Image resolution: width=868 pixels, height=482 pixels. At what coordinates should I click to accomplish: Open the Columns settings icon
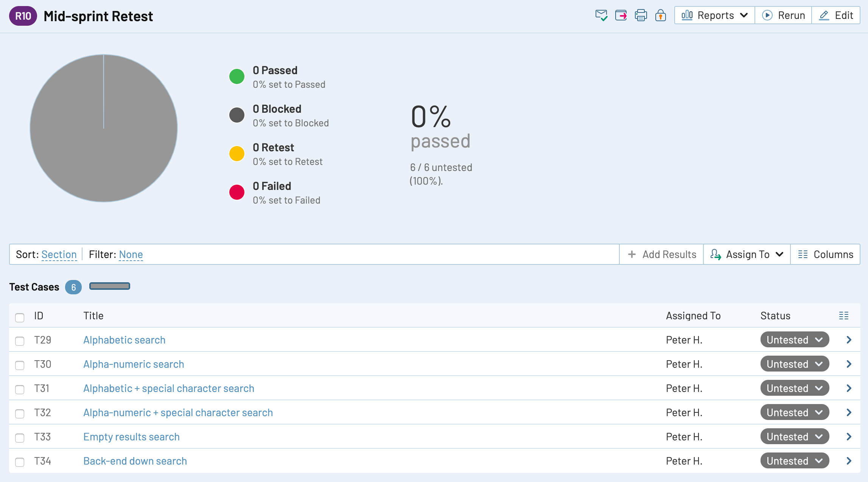(803, 254)
